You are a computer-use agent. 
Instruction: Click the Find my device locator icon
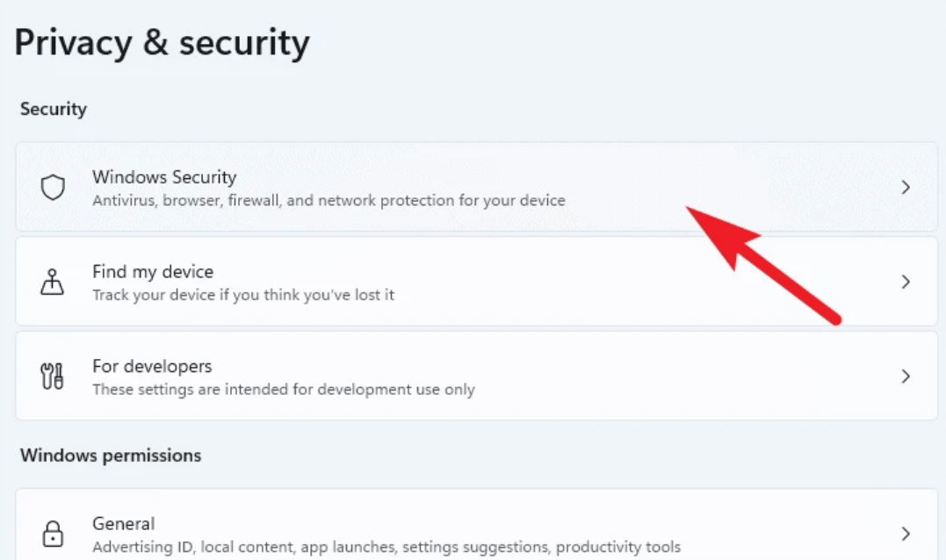coord(54,282)
